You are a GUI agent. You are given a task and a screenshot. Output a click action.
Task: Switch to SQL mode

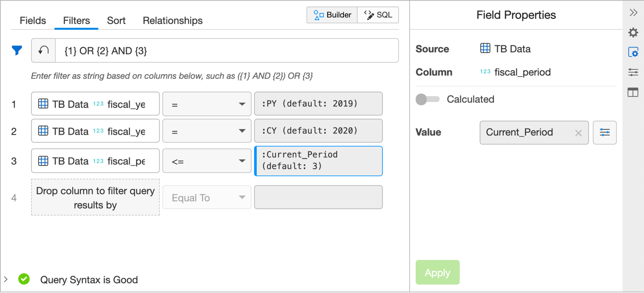(378, 15)
